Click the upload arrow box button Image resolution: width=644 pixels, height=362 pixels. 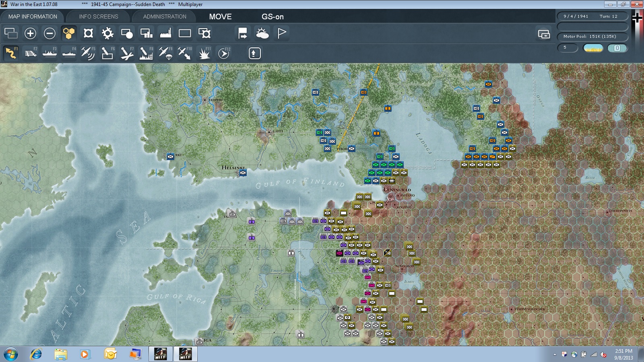point(254,53)
